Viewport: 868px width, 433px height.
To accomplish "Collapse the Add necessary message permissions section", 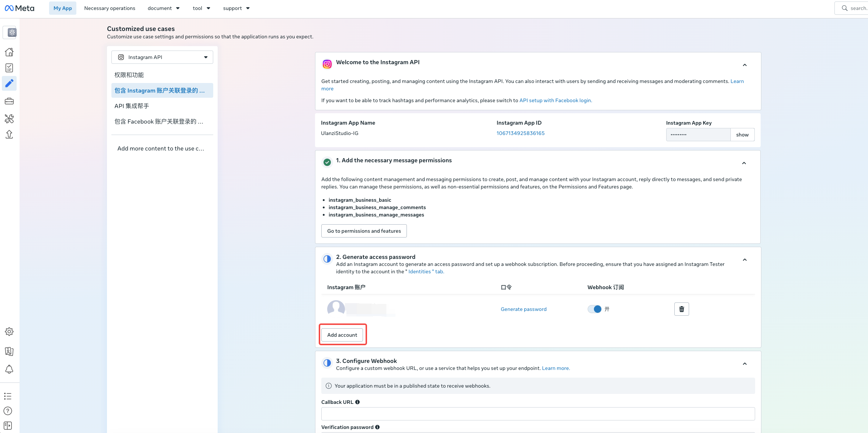I will click(744, 163).
